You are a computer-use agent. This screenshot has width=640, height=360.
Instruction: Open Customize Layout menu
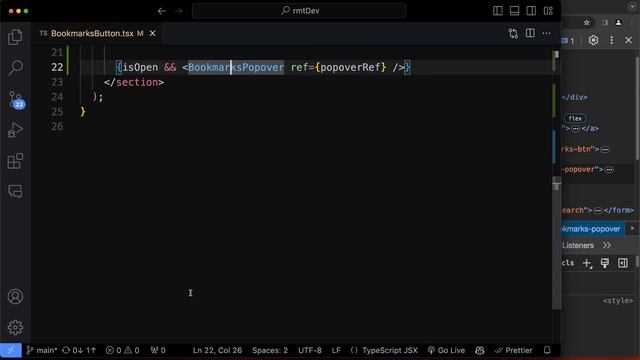[548, 11]
